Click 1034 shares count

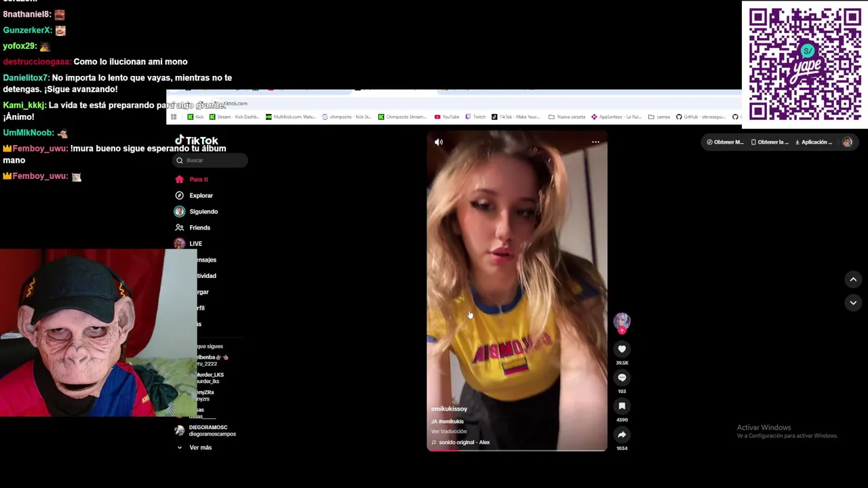[622, 448]
